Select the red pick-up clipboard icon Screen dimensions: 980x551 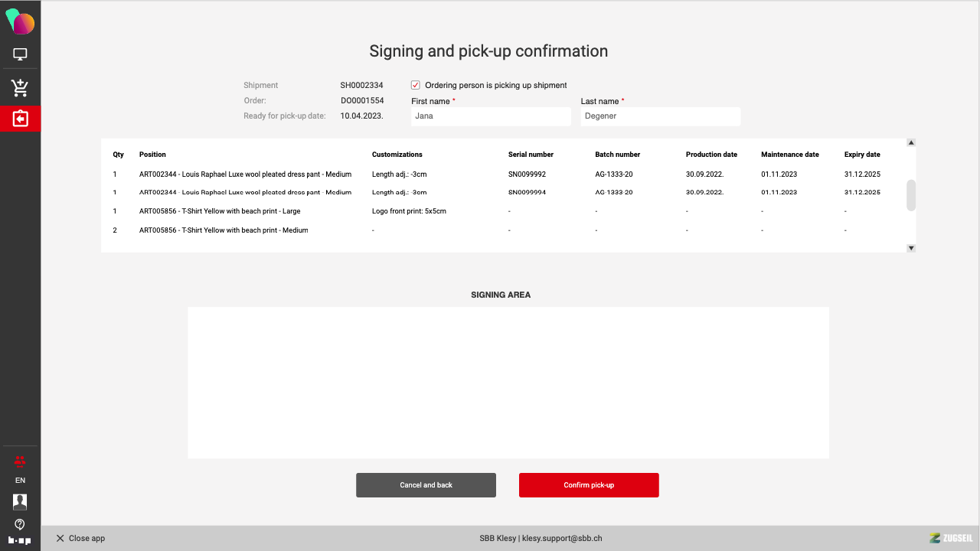[x=20, y=119]
